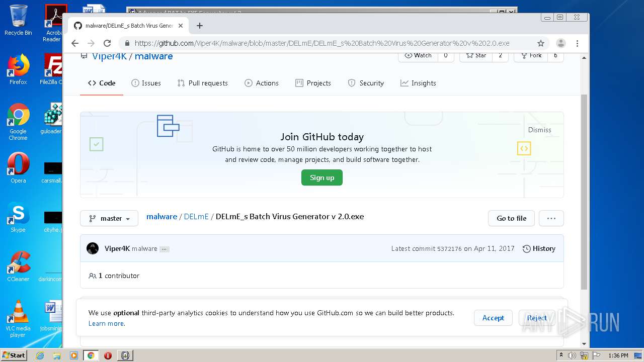Screen dimensions: 644x362
Task: Open the Pull requests tab
Action: (202, 83)
